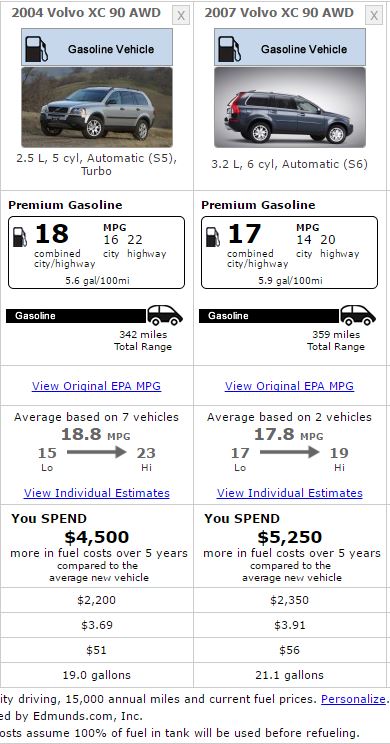The width and height of the screenshot is (390, 744).
Task: Click the $4,500 fuel cost figure
Action: click(97, 537)
